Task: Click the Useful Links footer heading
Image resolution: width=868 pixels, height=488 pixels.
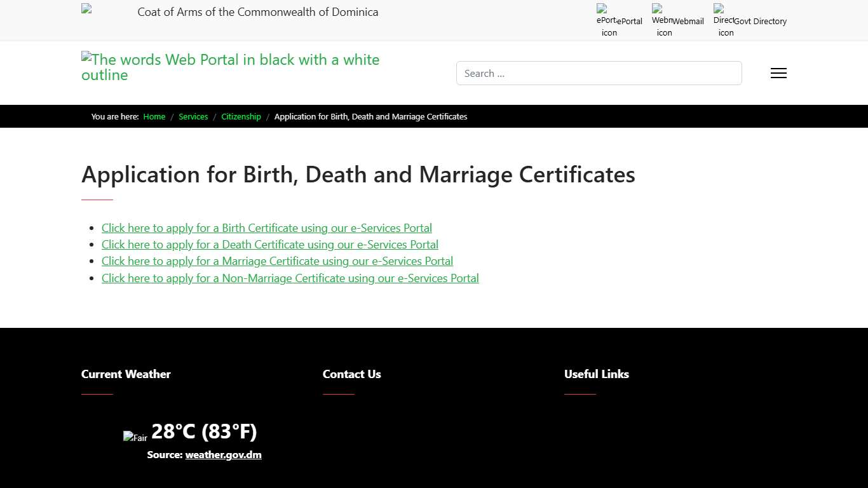Action: (x=596, y=374)
